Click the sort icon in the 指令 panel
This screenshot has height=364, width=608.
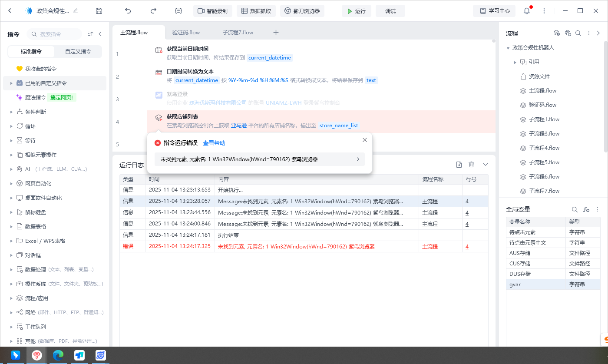(x=90, y=33)
